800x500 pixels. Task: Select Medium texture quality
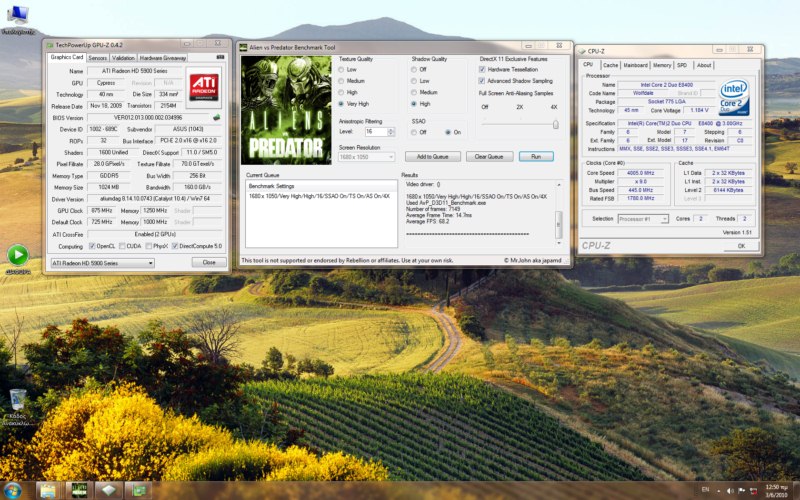pyautogui.click(x=352, y=81)
